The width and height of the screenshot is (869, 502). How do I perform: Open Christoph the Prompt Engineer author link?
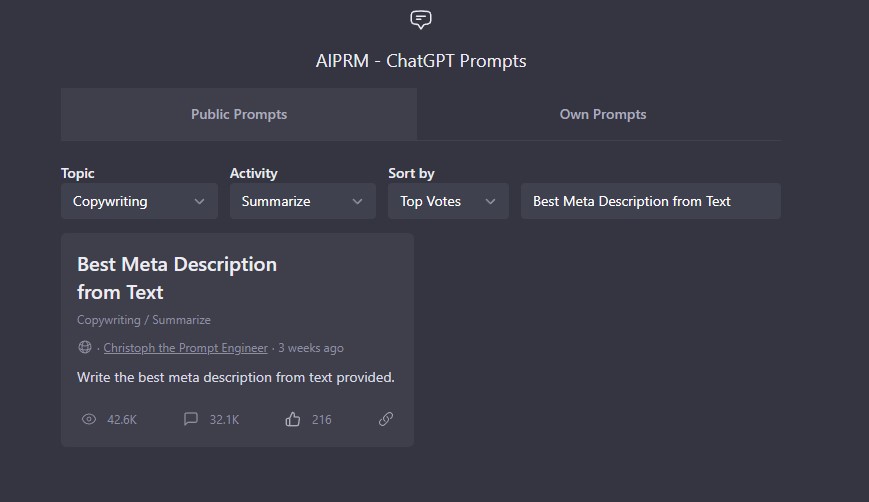tap(186, 348)
